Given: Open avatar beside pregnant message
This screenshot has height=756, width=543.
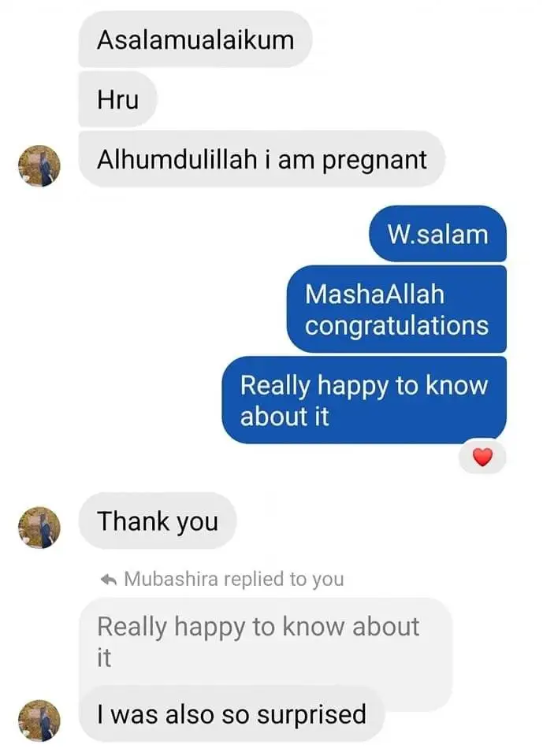Looking at the screenshot, I should pyautogui.click(x=39, y=166).
